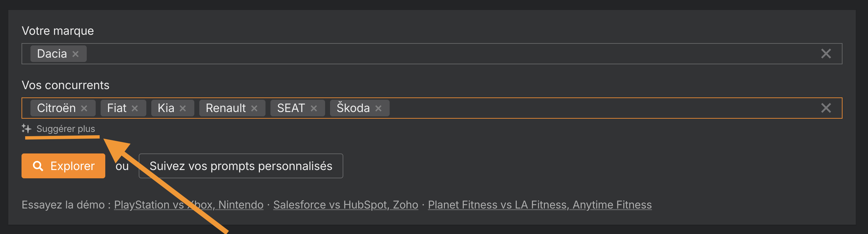Remove the Fiat competitor tag
Image resolution: width=868 pixels, height=234 pixels.
(135, 108)
